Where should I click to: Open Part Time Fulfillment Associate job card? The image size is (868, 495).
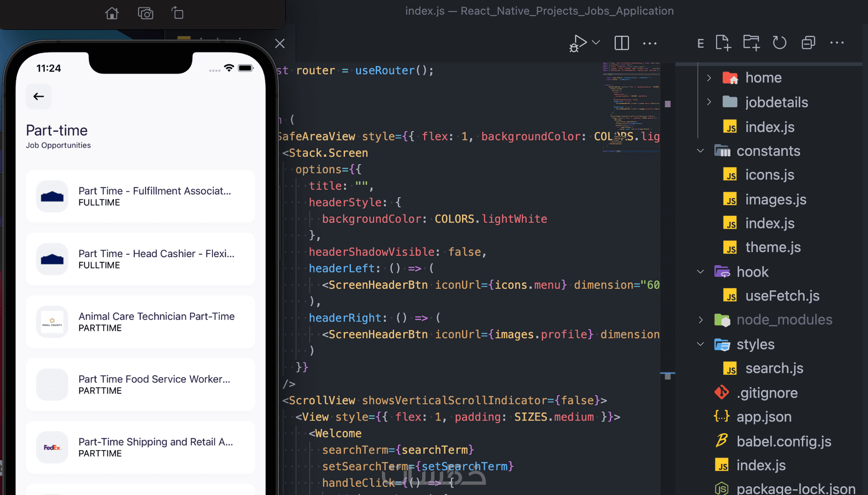click(140, 196)
